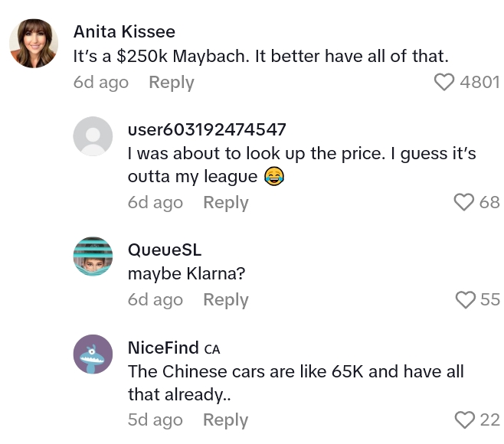The width and height of the screenshot is (504, 444).
Task: Reply to QueueSL's Klarna comment
Action: pos(225,299)
